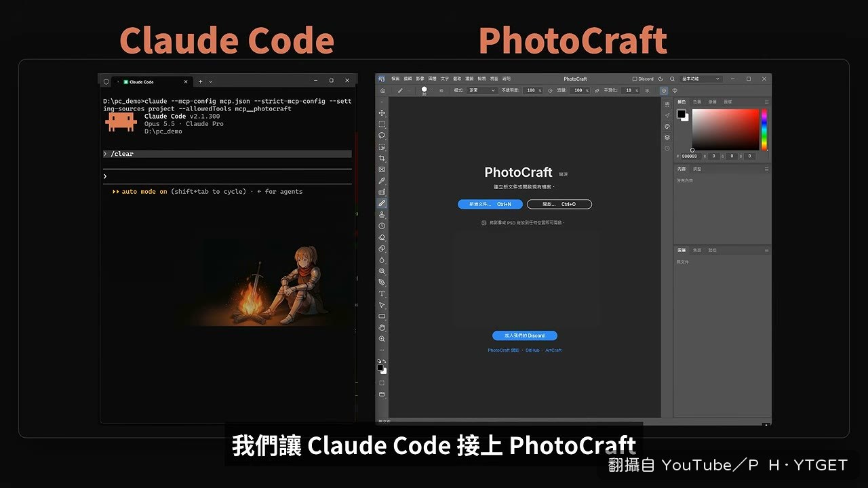Click the 新增文件 Ctrl+N button
This screenshot has width=868, height=488.
[x=490, y=204]
